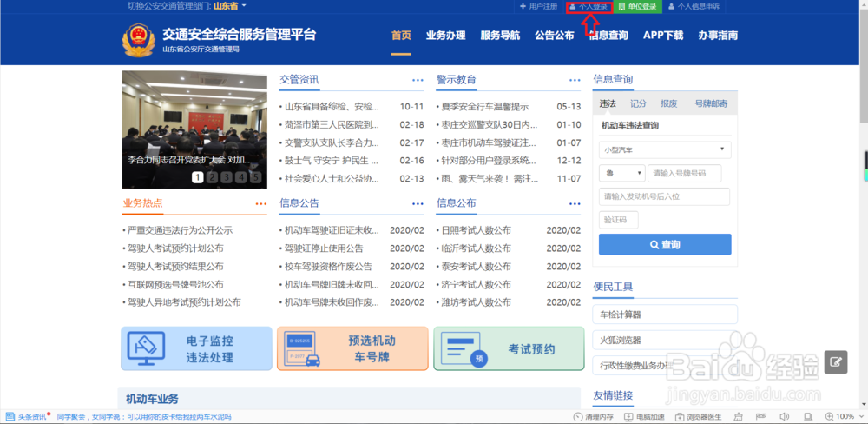Open 驾驶证停止使用公告
The width and height of the screenshot is (868, 424).
coord(324,248)
